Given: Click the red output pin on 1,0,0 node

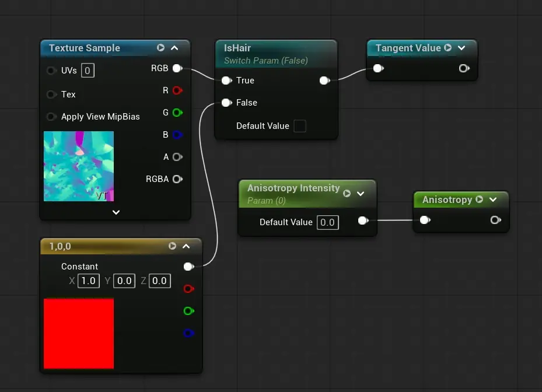Looking at the screenshot, I should [x=188, y=289].
